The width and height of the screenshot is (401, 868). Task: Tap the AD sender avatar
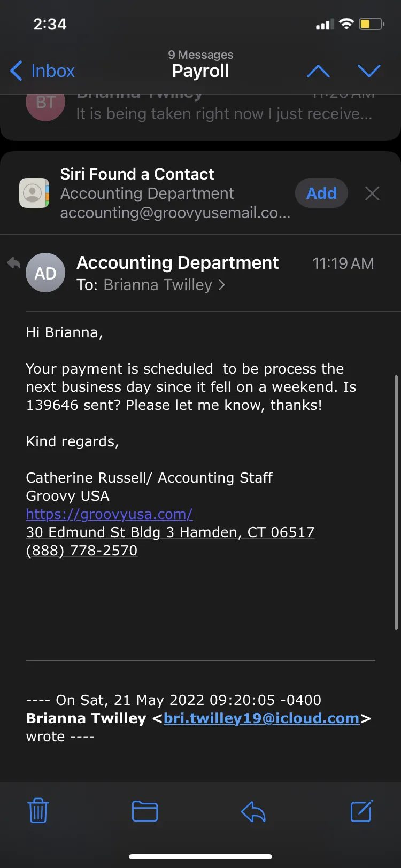(45, 273)
